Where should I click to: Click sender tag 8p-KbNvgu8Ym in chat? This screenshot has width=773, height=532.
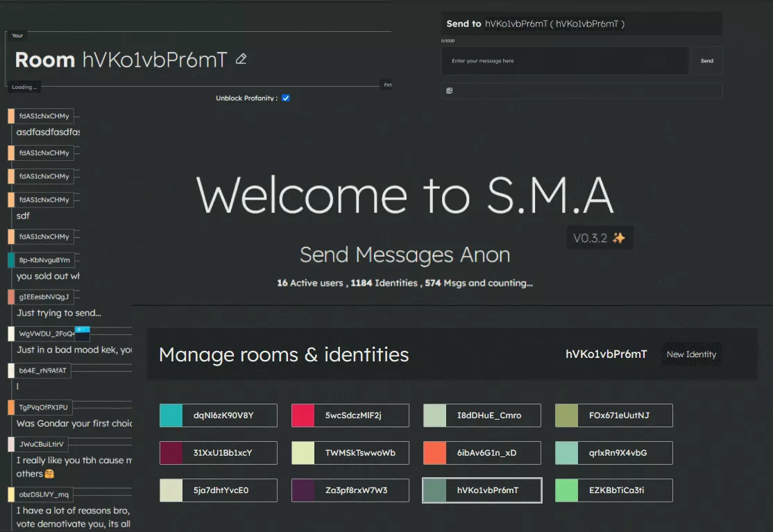point(44,260)
